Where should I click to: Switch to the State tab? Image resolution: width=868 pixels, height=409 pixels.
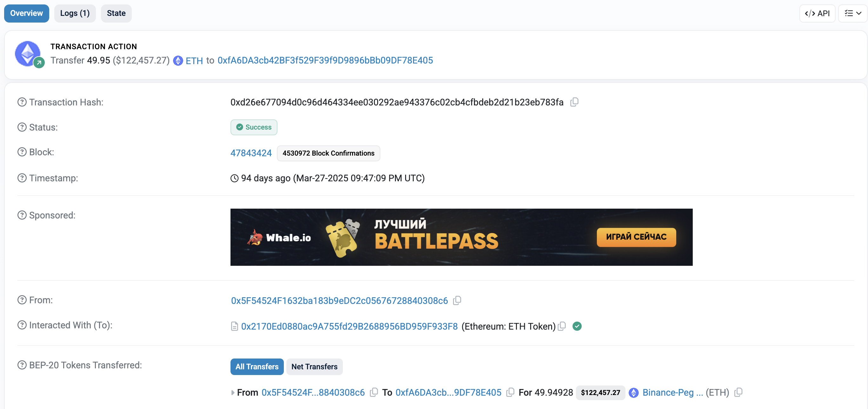click(x=116, y=13)
